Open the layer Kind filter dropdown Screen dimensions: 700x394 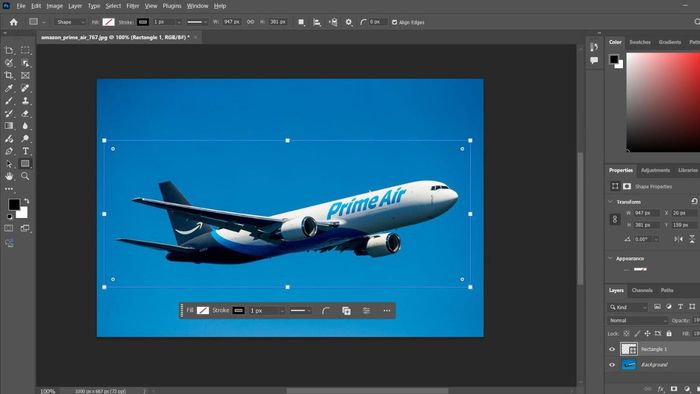pos(628,307)
